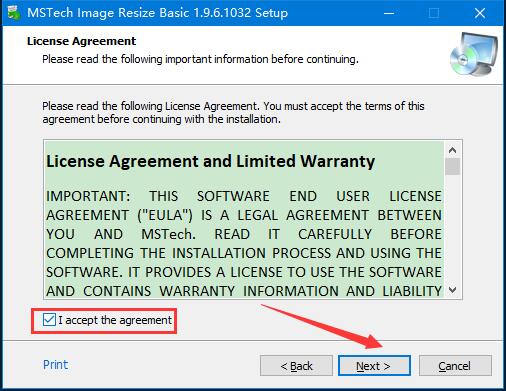Click the Next > button
Image resolution: width=506 pixels, height=391 pixels.
374,366
